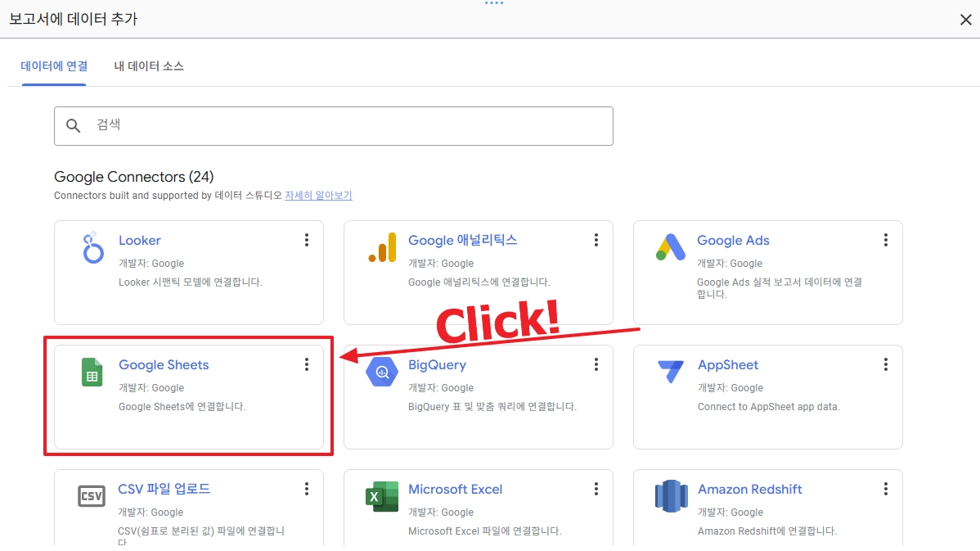Click the drag handle dots at top

click(x=494, y=3)
